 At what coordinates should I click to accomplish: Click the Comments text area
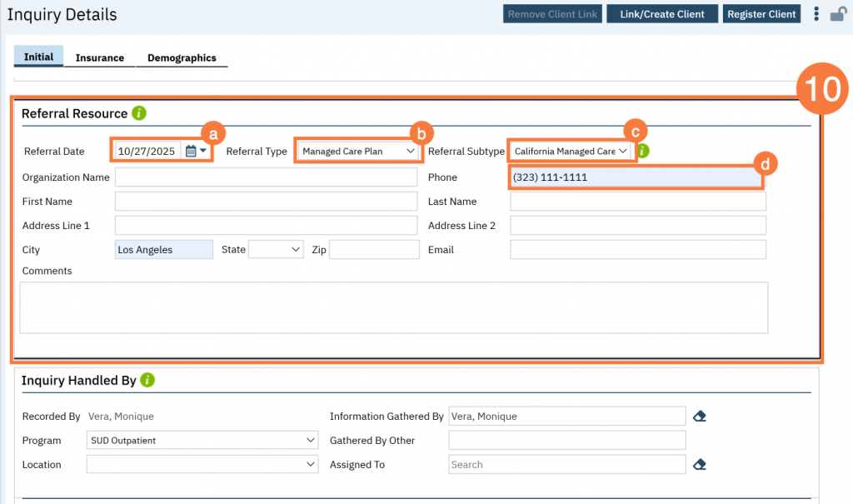click(x=393, y=307)
